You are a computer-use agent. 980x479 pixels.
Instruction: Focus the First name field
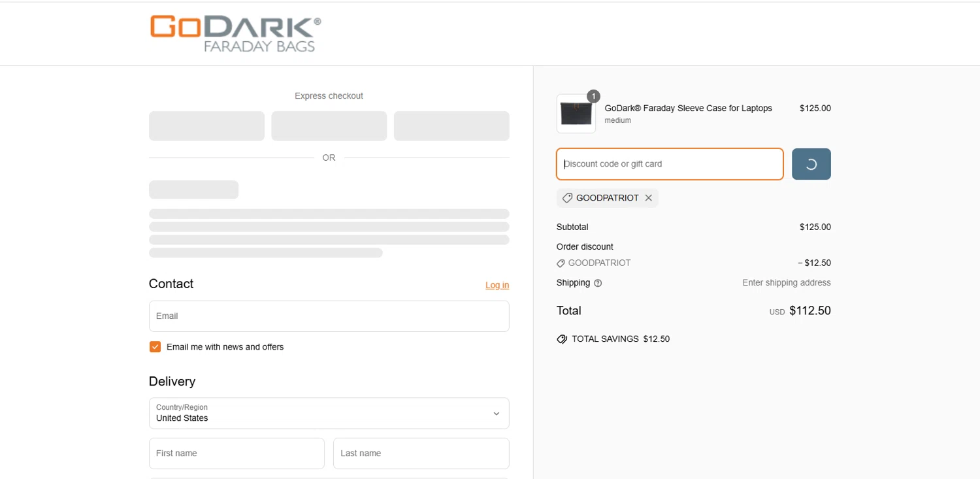[237, 454]
